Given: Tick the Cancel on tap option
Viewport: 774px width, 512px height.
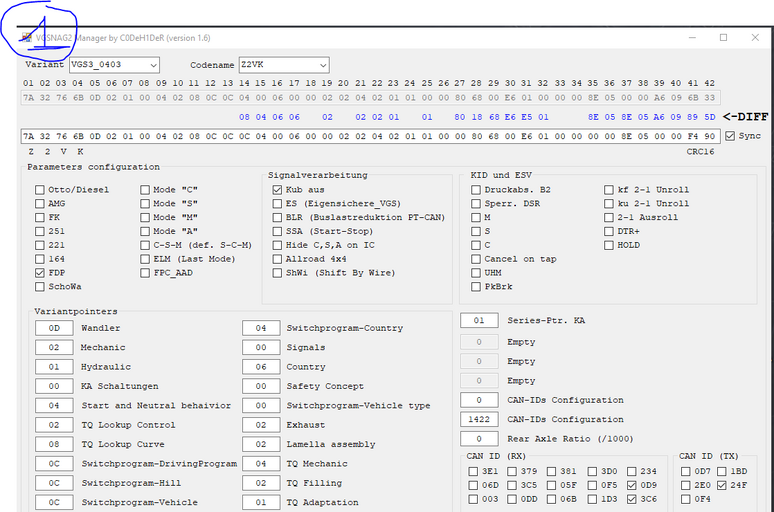Looking at the screenshot, I should pyautogui.click(x=476, y=259).
